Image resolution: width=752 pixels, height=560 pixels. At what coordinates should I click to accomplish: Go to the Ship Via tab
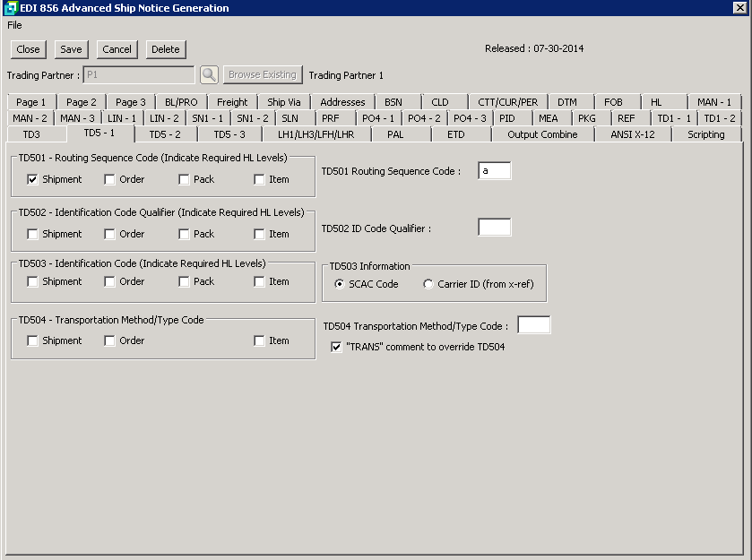(283, 102)
